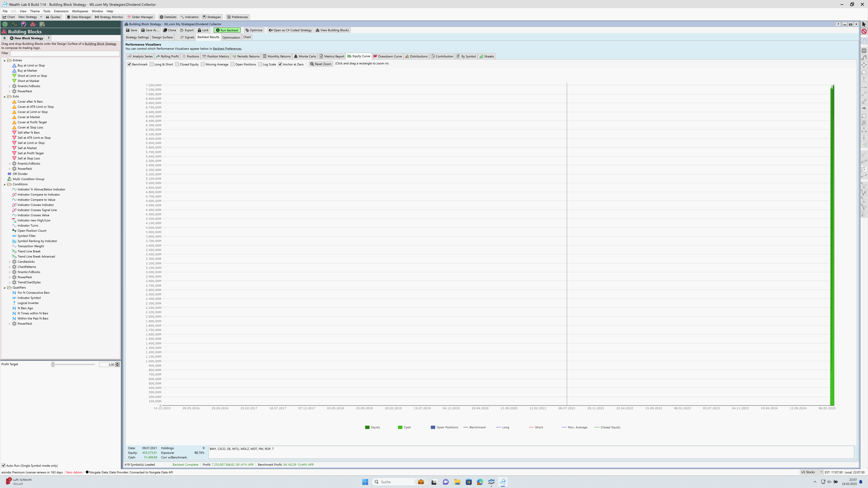The width and height of the screenshot is (868, 488).
Task: Open the Data Manager toolbar button
Action: [x=79, y=17]
